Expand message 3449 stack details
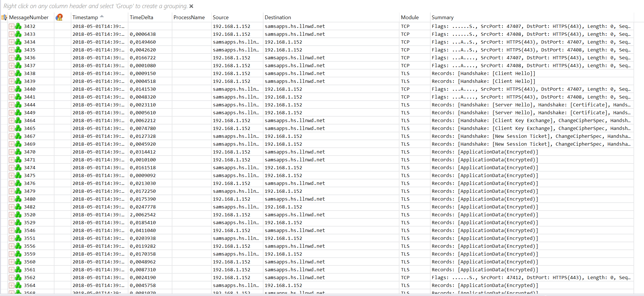644x296 pixels. click(11, 113)
